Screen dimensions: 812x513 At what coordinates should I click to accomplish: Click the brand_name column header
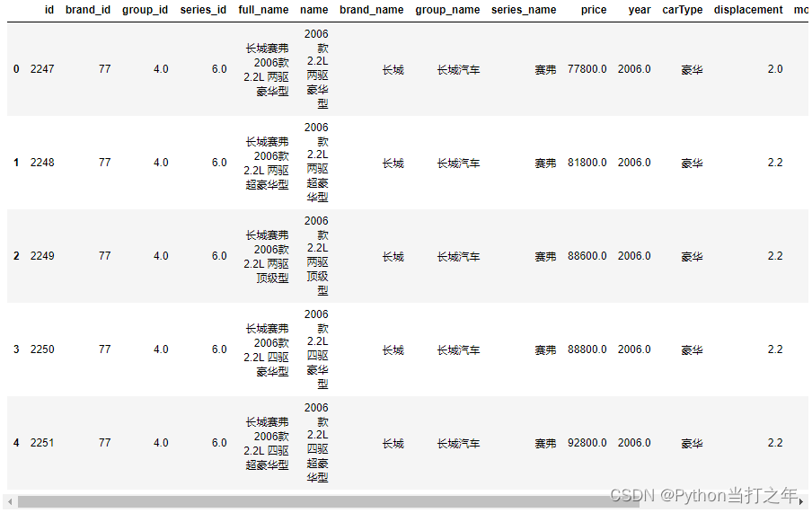371,10
